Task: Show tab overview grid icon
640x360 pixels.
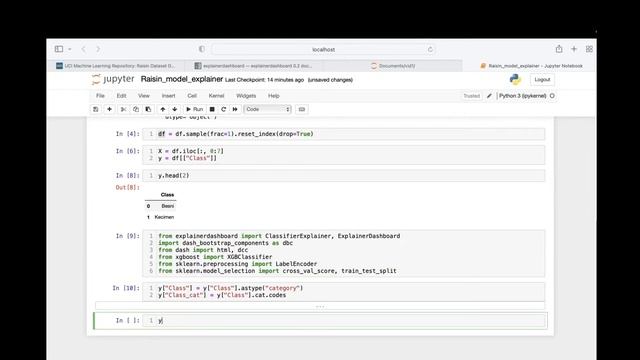Action: point(589,49)
